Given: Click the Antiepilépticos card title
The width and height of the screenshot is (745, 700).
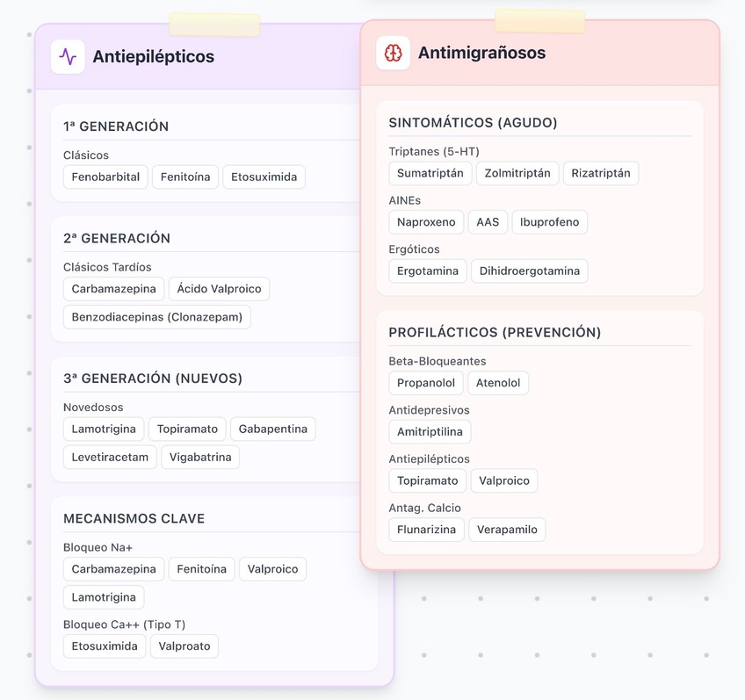Looking at the screenshot, I should (x=154, y=56).
